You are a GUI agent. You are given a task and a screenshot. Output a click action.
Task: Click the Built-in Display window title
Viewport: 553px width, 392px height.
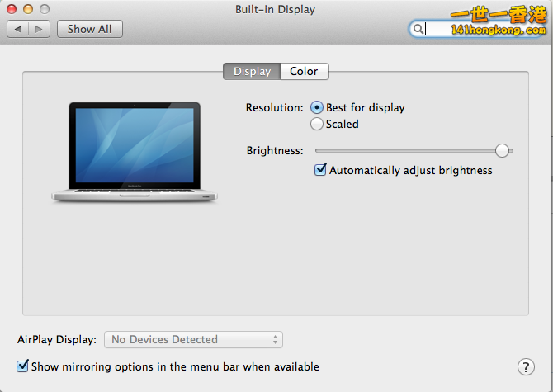pyautogui.click(x=275, y=10)
